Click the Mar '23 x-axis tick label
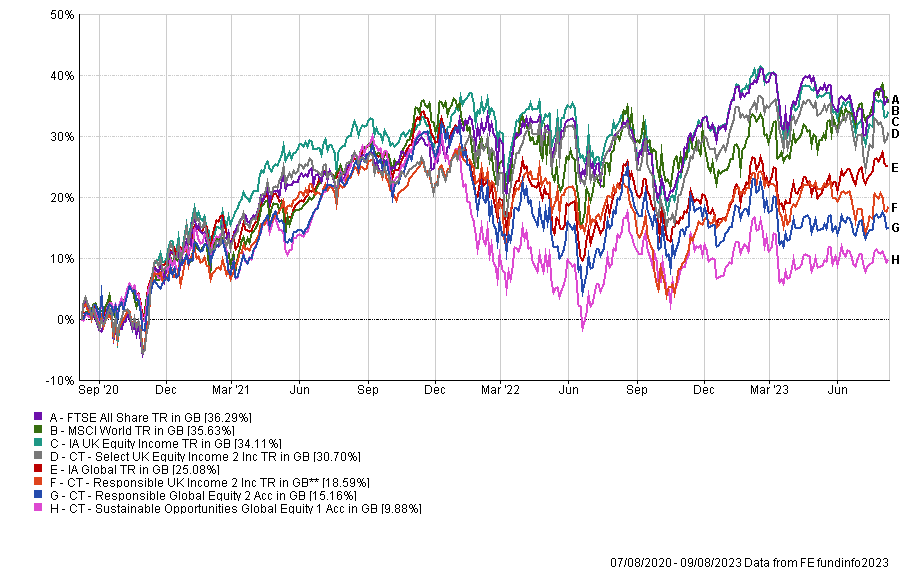The height and width of the screenshot is (569, 900). (768, 389)
